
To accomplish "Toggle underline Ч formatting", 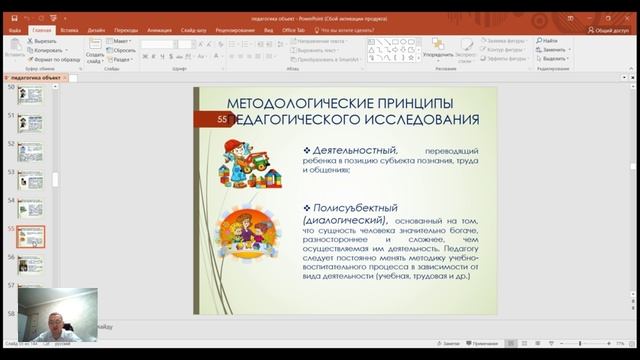I will click(162, 56).
